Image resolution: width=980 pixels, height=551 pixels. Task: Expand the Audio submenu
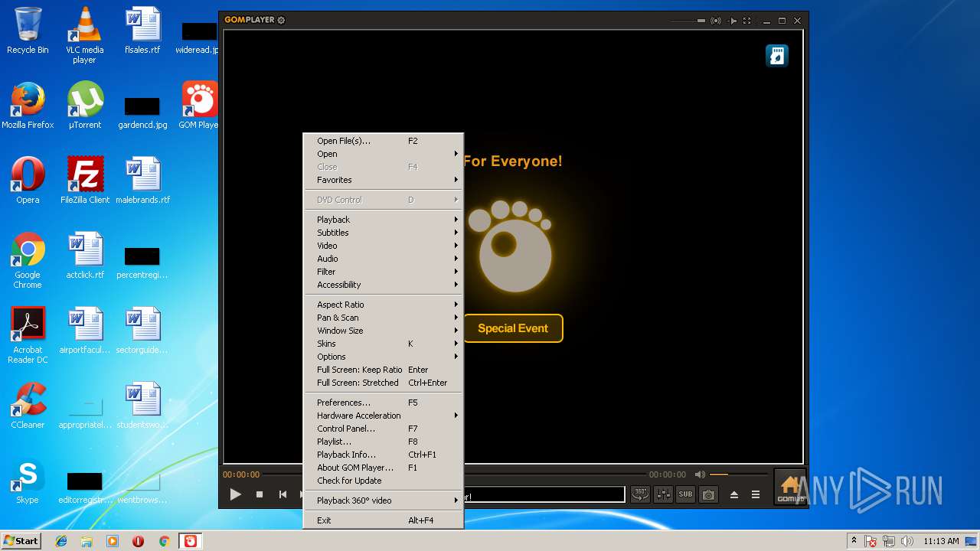click(x=384, y=259)
